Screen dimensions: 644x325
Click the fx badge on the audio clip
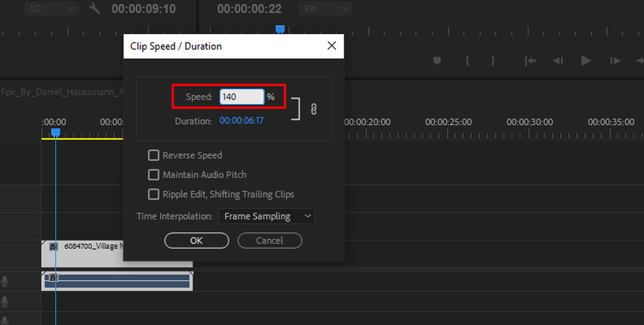[54, 277]
